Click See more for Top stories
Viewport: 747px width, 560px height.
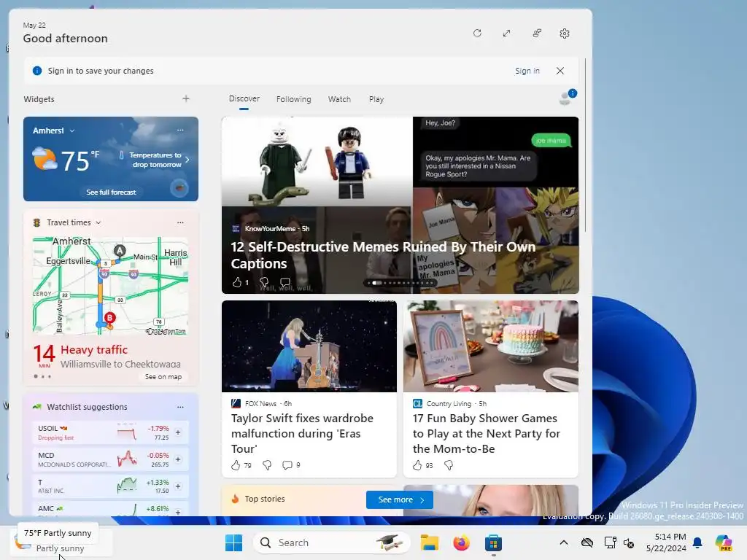tap(400, 499)
